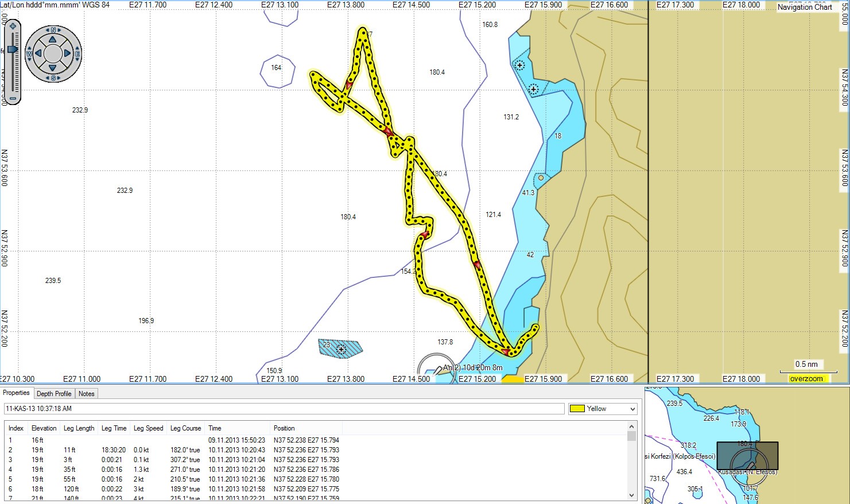Viewport: 850px width, 504px height.
Task: Click the yellow color swatch
Action: click(577, 409)
